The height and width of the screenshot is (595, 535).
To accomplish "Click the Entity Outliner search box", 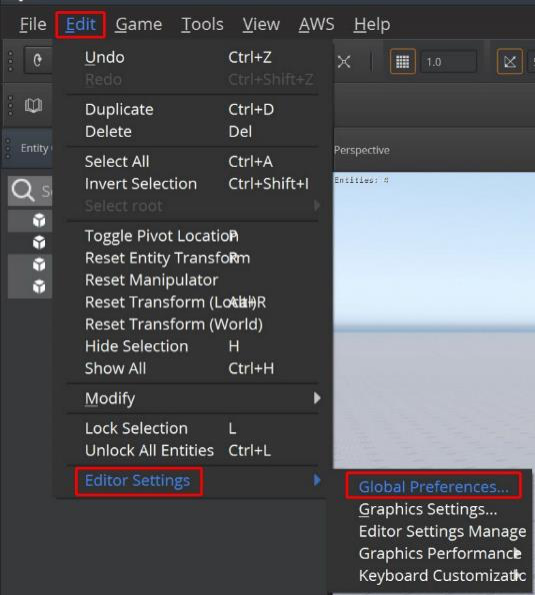I will click(30, 190).
